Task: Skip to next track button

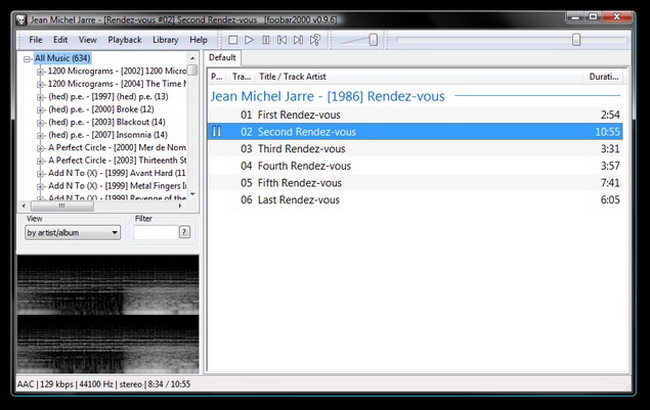Action: 298,40
